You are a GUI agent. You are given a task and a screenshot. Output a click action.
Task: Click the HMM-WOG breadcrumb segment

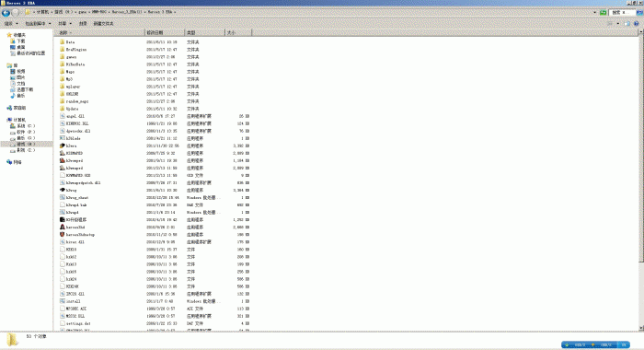click(99, 12)
